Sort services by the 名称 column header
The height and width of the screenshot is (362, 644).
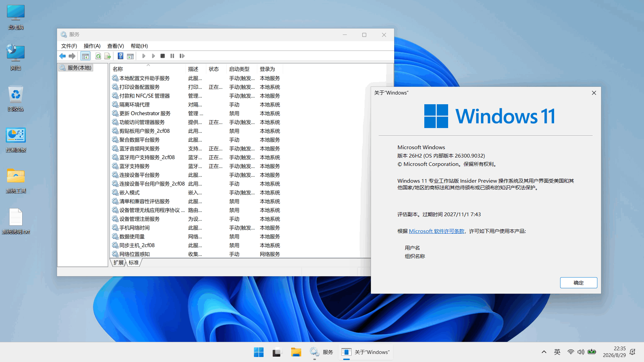click(148, 69)
